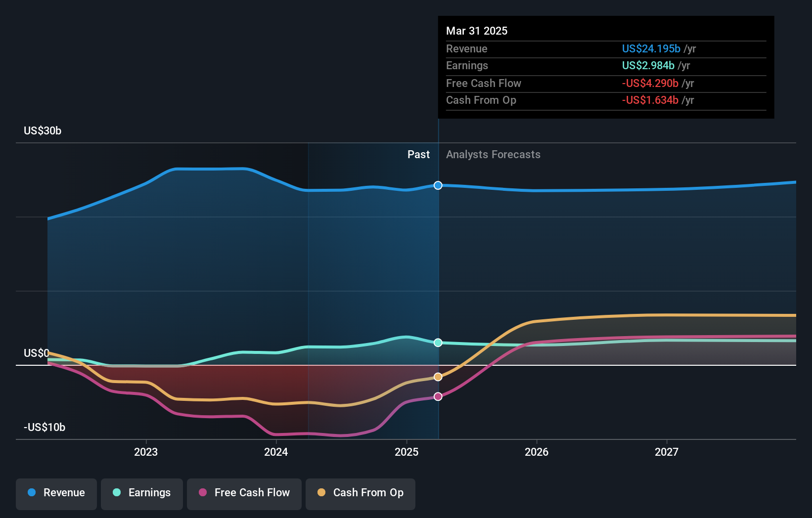Click the 2025 x-axis label
The width and height of the screenshot is (812, 518).
(406, 452)
